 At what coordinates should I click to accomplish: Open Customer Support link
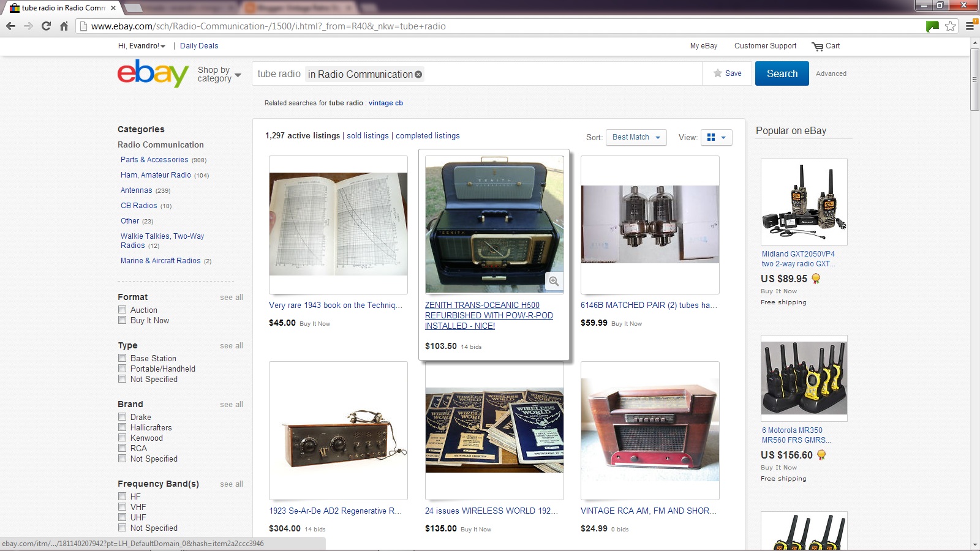(x=766, y=46)
